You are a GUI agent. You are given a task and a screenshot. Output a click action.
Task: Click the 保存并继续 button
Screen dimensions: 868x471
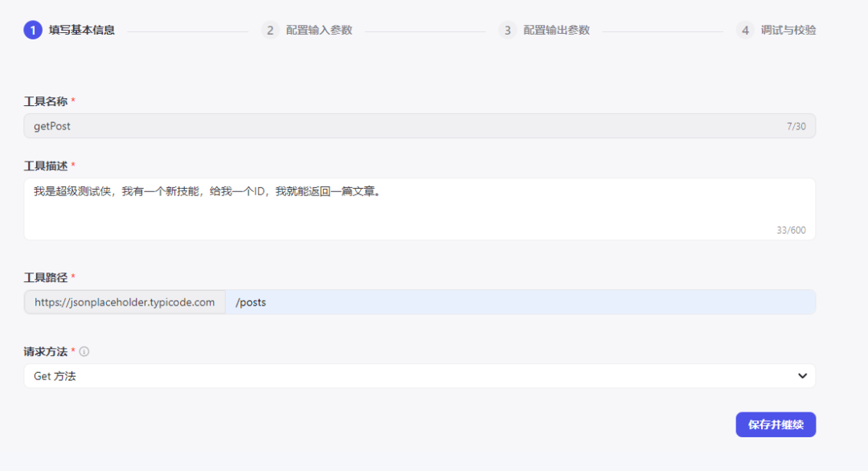coord(776,424)
